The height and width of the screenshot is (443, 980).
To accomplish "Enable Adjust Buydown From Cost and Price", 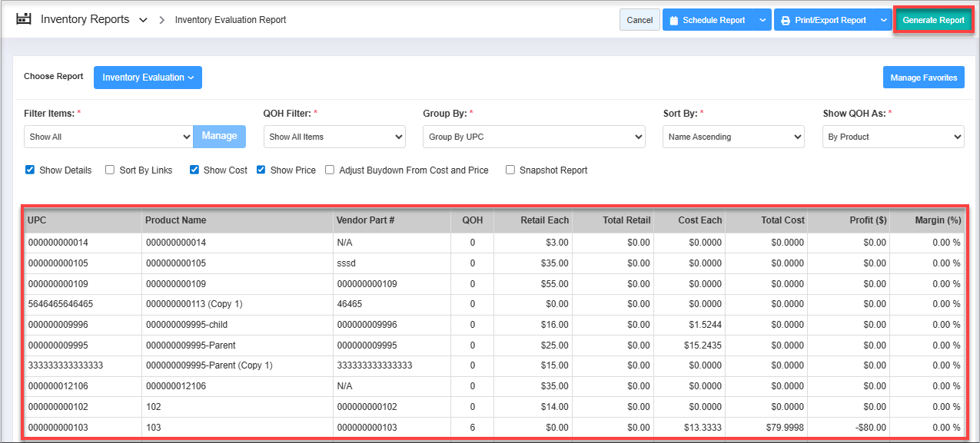I will click(330, 170).
